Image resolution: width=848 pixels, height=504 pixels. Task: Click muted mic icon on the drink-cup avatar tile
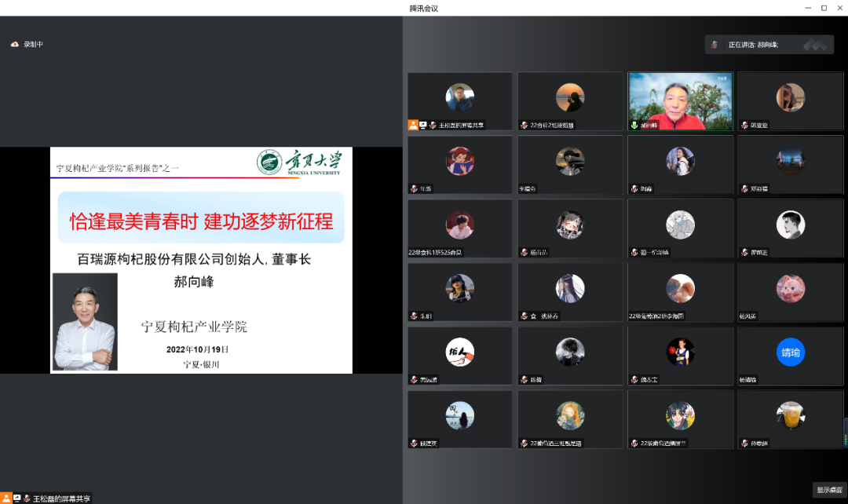(x=743, y=444)
